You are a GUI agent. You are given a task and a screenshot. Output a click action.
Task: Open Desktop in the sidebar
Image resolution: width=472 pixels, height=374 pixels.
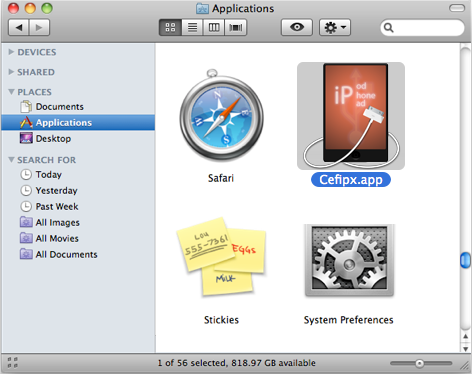(78, 139)
